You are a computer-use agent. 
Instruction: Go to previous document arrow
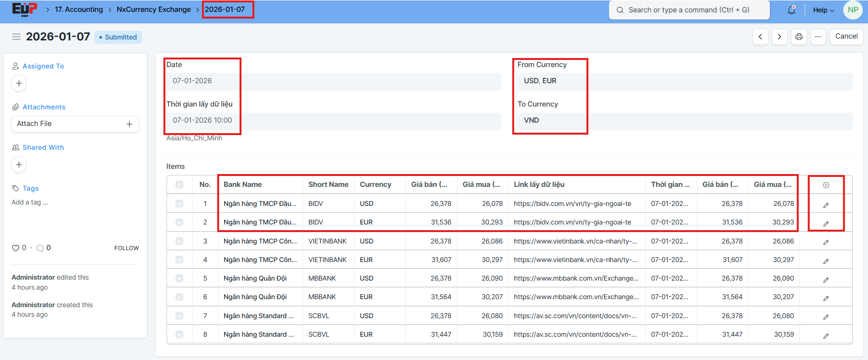click(x=760, y=37)
